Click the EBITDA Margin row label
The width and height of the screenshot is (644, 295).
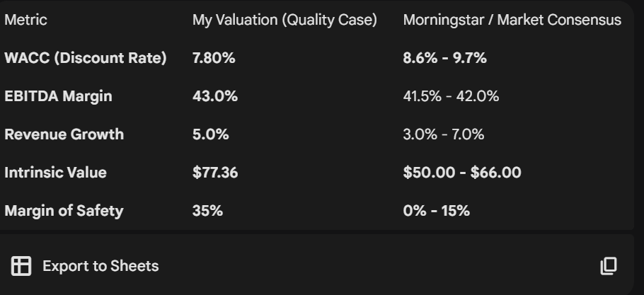[58, 96]
